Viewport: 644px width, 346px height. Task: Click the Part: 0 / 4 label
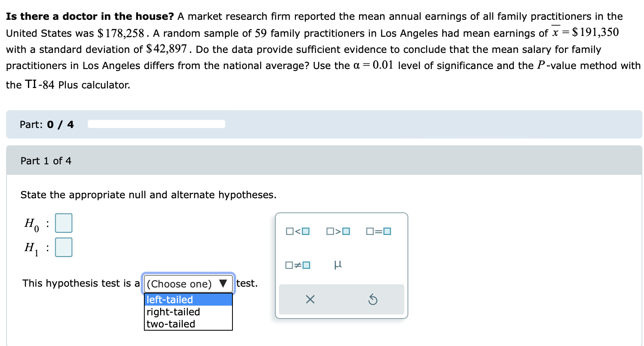point(46,124)
